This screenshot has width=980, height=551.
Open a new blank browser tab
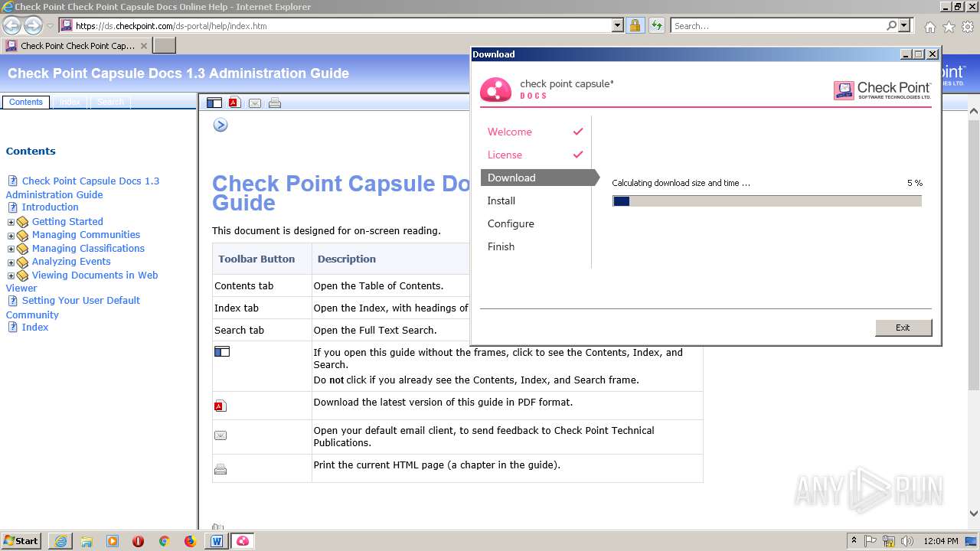coord(165,45)
